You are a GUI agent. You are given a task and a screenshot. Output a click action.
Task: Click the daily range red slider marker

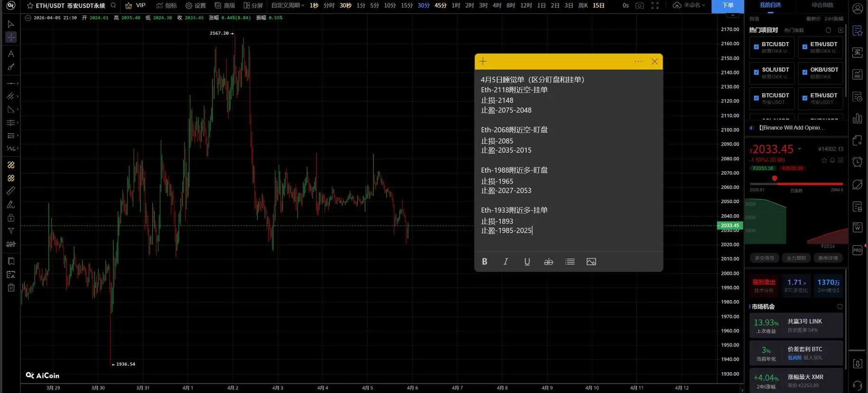(775, 178)
